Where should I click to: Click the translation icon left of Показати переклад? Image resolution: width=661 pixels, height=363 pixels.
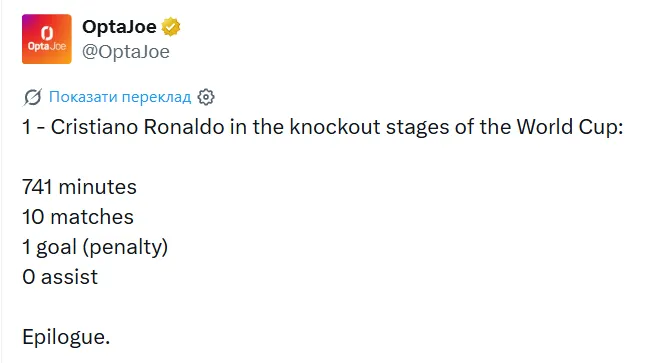click(32, 97)
